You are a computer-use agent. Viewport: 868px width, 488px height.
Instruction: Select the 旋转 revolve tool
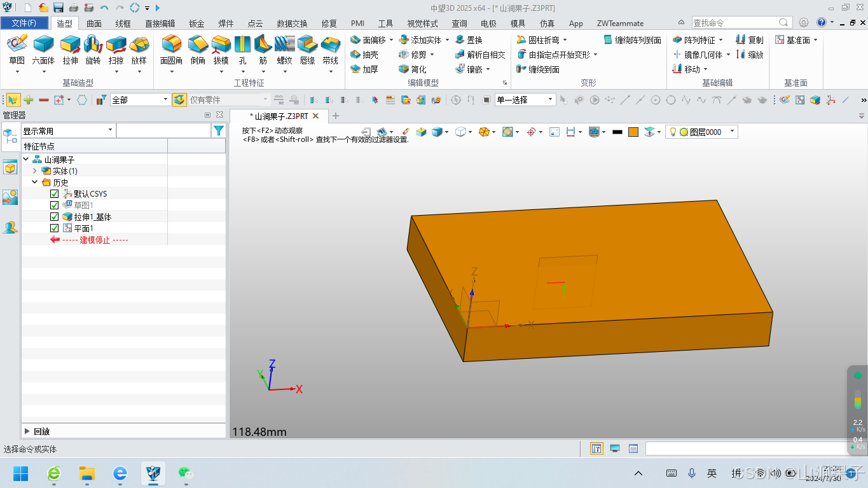[93, 50]
